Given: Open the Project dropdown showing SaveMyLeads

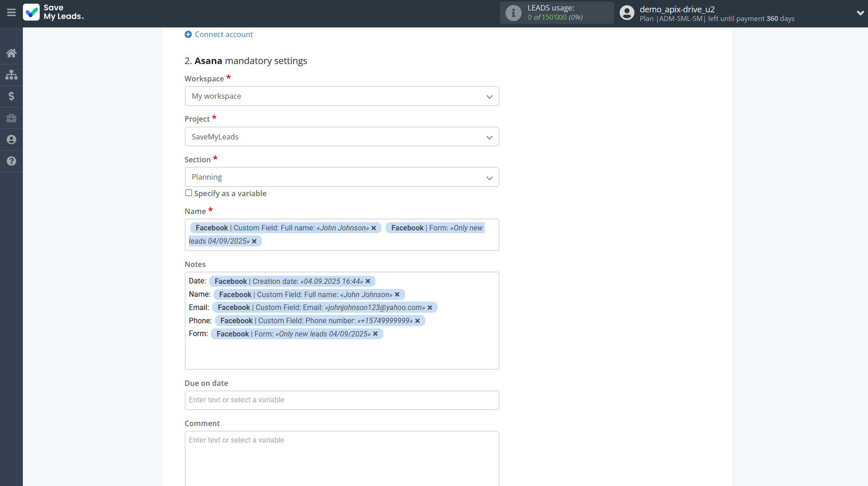Looking at the screenshot, I should pyautogui.click(x=342, y=137).
